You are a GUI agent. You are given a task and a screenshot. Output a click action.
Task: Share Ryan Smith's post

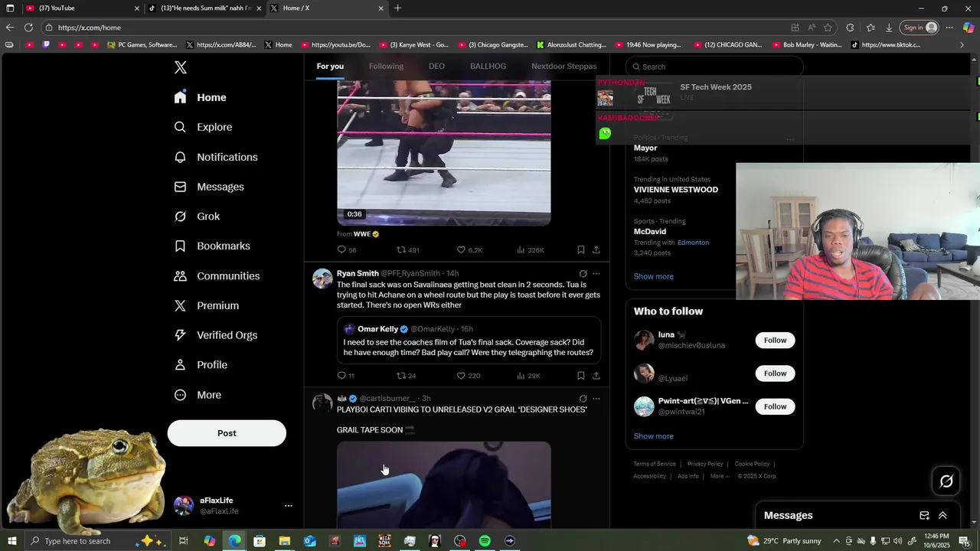tap(596, 376)
